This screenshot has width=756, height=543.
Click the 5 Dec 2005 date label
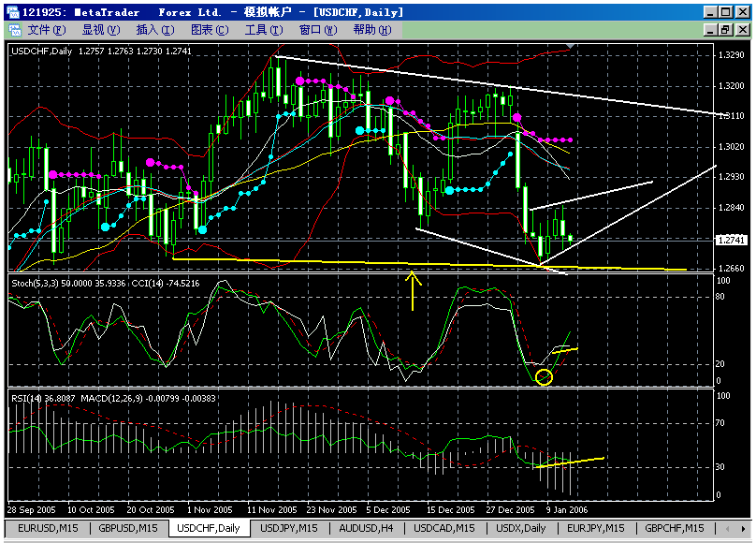388,509
